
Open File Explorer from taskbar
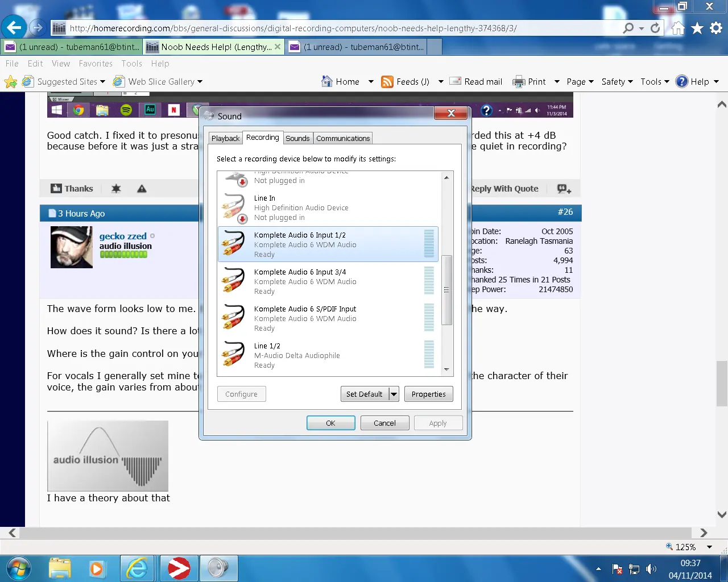coord(60,568)
